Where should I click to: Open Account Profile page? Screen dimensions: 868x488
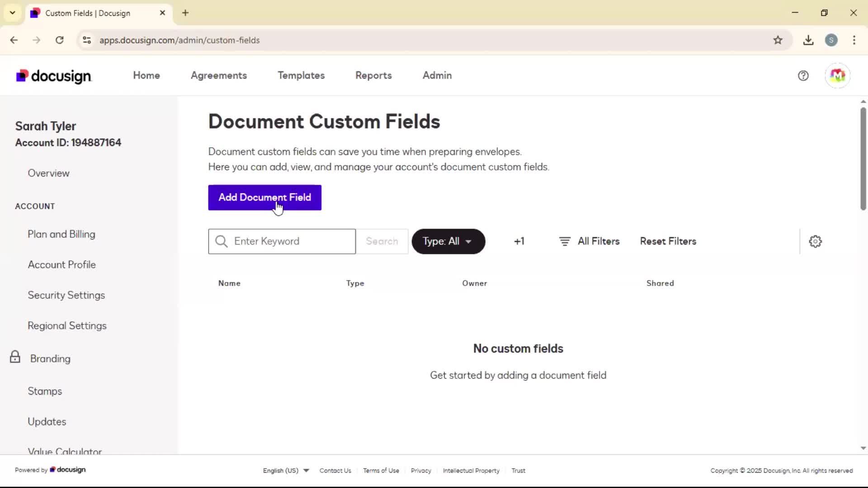click(62, 265)
